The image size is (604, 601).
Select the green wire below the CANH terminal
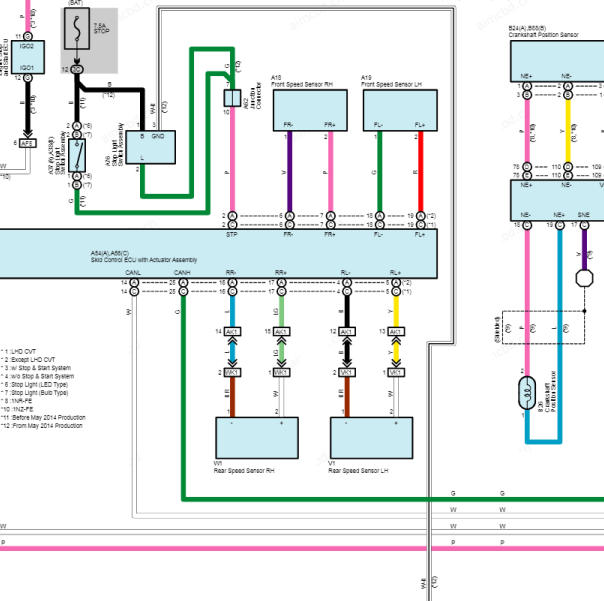click(x=183, y=397)
